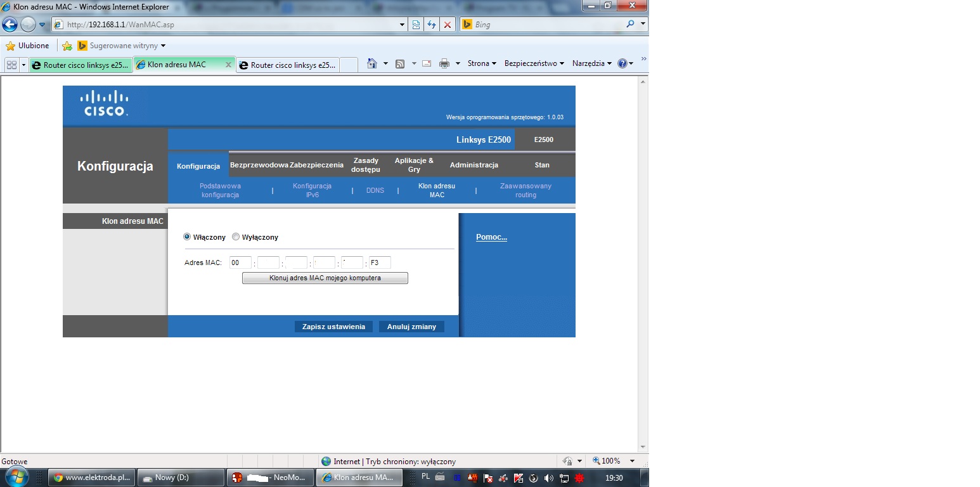Go to the Home page icon
980x487 pixels.
tap(372, 63)
